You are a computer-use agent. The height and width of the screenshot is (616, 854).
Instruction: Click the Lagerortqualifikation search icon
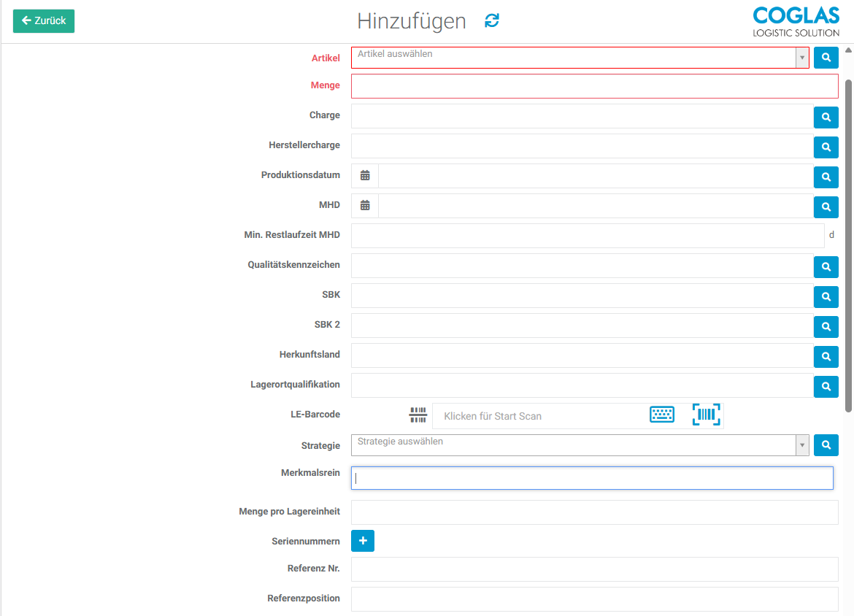(x=826, y=386)
